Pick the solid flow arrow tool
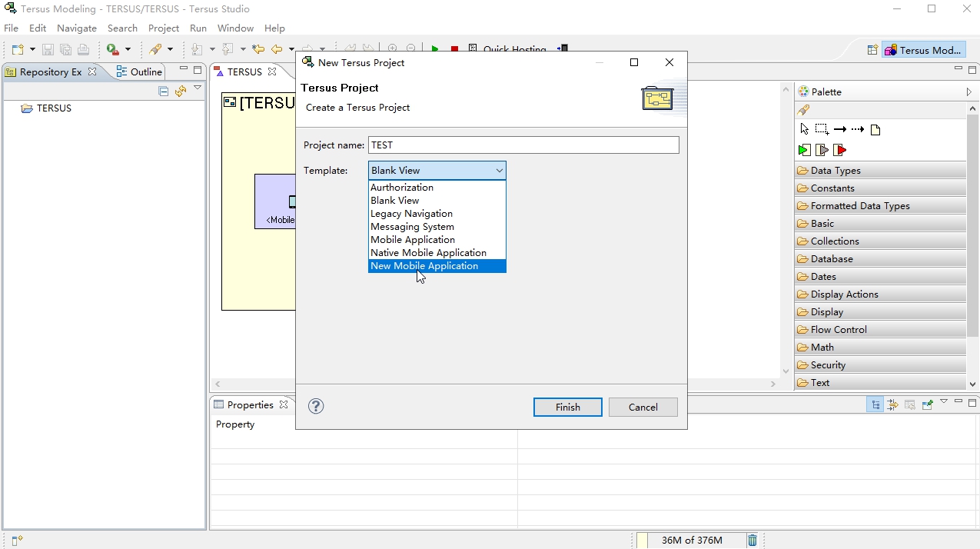Screen dimensions: 980x549 [840, 129]
